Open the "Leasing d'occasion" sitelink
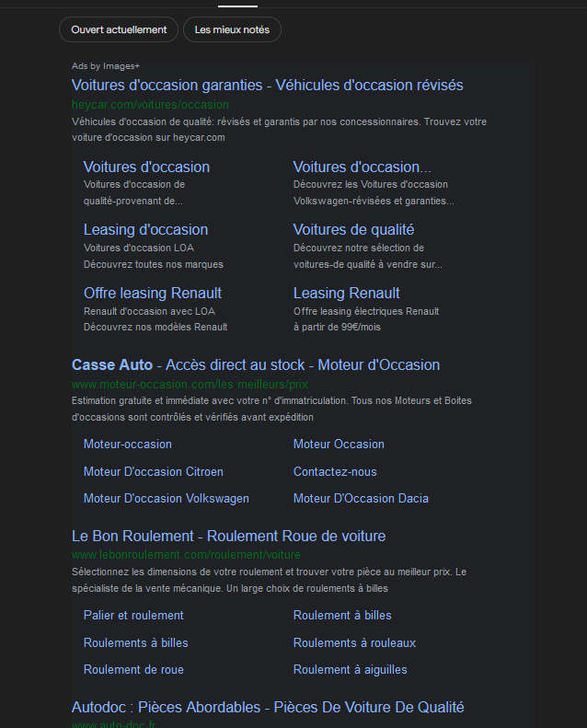 coord(145,229)
